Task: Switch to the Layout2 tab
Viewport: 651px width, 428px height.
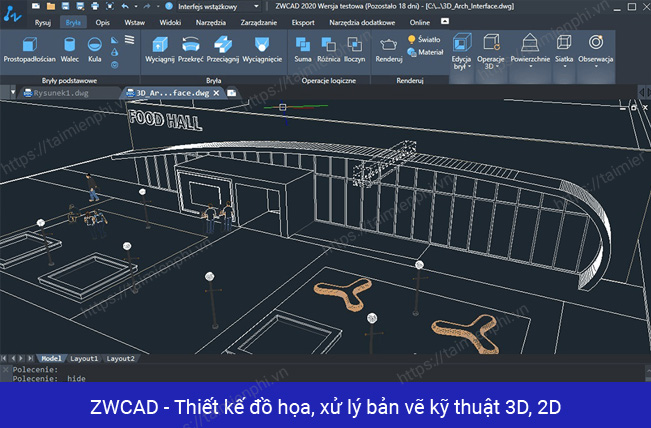Action: [120, 358]
